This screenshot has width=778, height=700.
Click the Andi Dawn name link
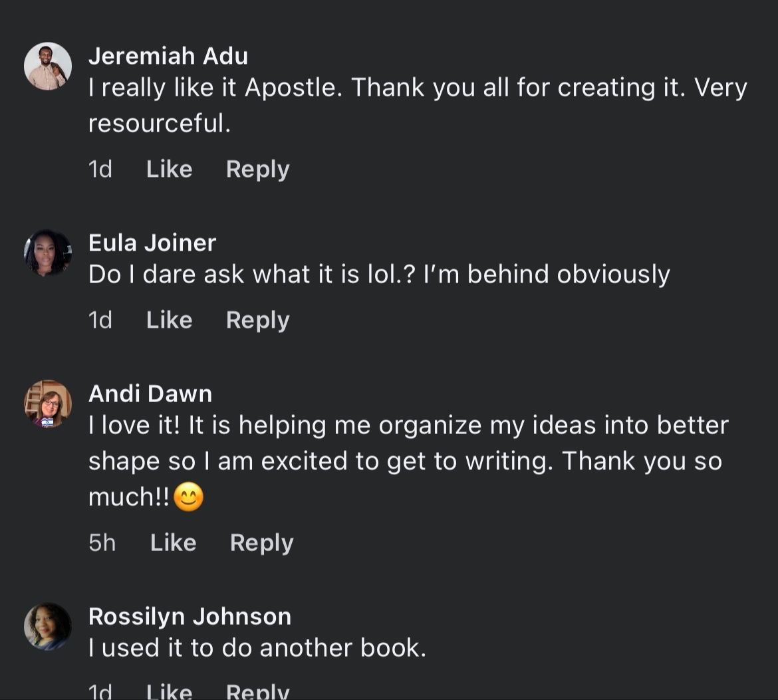150,394
